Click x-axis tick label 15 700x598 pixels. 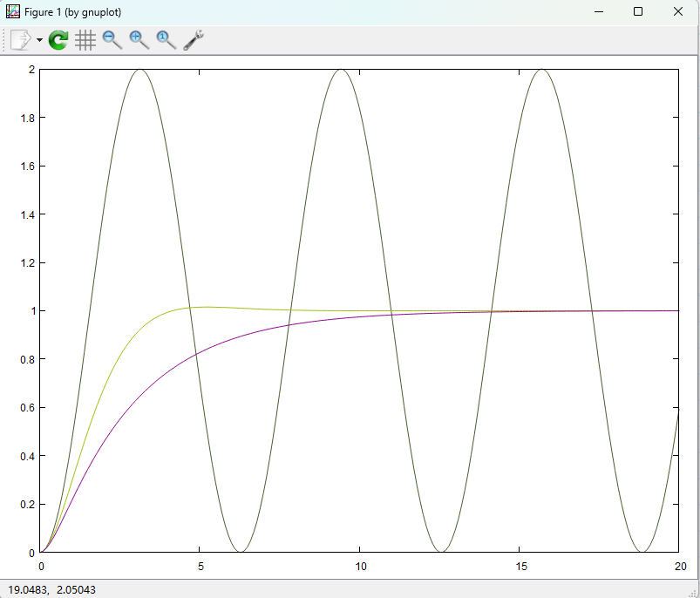click(520, 565)
